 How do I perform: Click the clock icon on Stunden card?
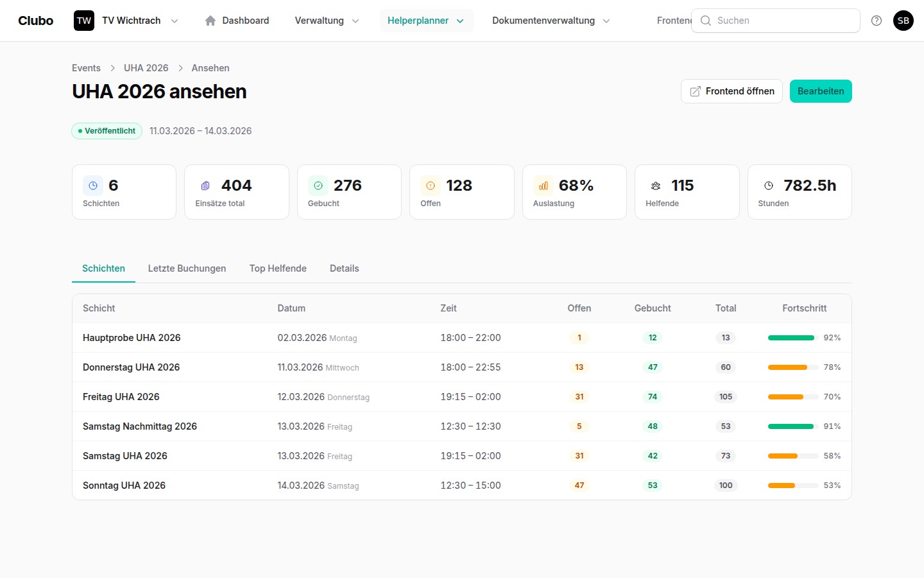[x=769, y=186]
